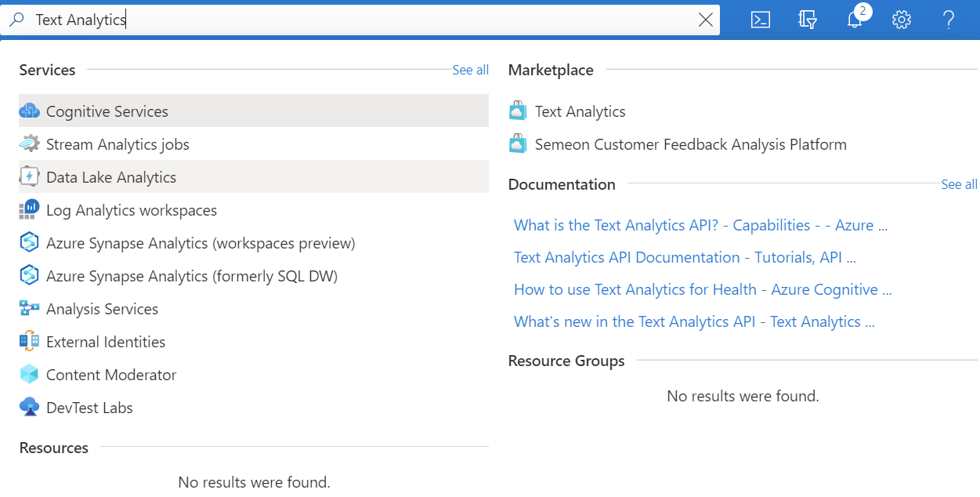The height and width of the screenshot is (497, 980).
Task: Click the Content Moderator cube icon
Action: click(x=29, y=375)
